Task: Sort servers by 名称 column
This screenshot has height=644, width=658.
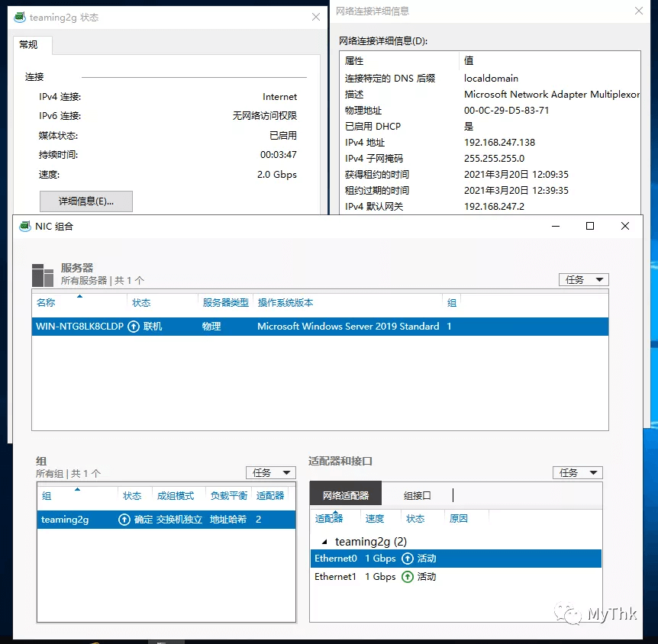Action: click(46, 302)
